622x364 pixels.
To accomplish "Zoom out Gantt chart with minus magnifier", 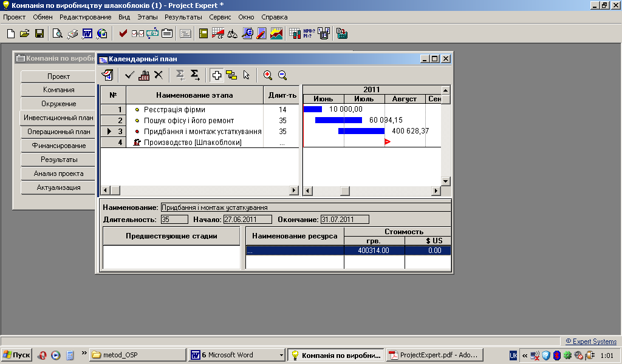I will point(282,75).
